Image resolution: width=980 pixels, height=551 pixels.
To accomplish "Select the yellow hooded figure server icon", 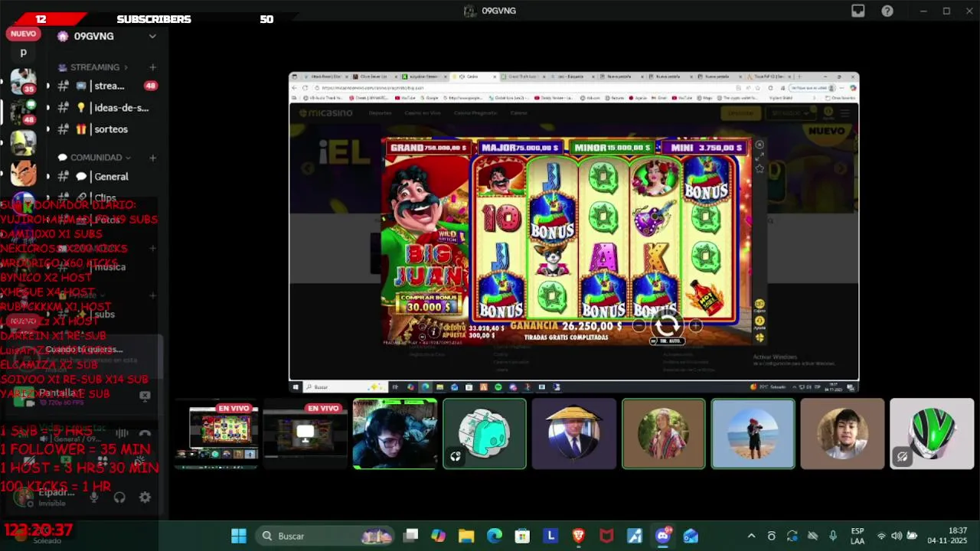I will [23, 142].
